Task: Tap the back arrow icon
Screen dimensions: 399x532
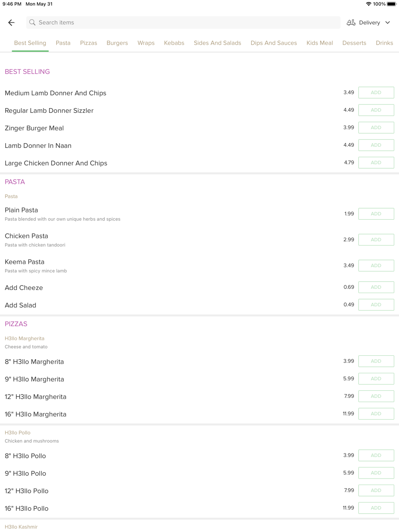Action: (11, 23)
